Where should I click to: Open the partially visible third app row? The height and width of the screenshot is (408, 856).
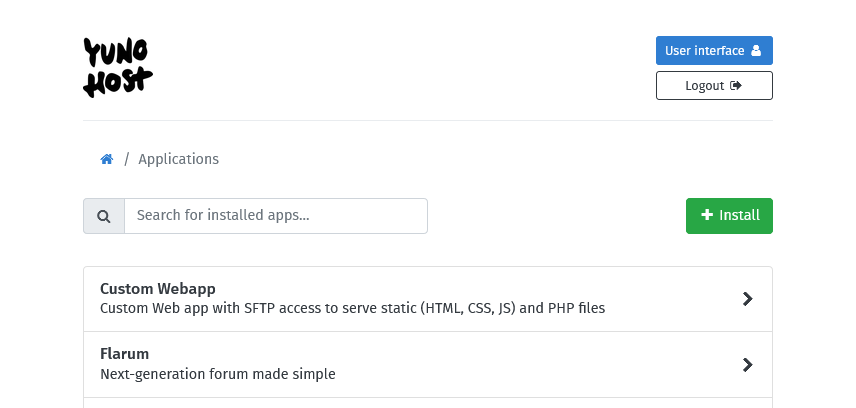[427, 403]
